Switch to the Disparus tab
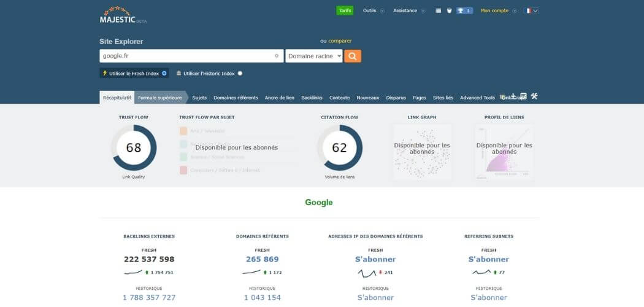This screenshot has height=307, width=644. click(x=396, y=98)
